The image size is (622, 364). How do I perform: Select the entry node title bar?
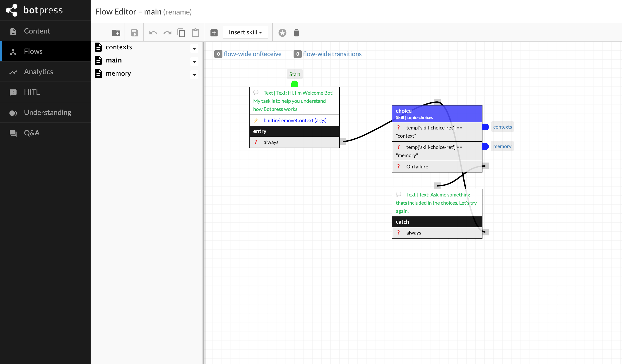click(294, 131)
